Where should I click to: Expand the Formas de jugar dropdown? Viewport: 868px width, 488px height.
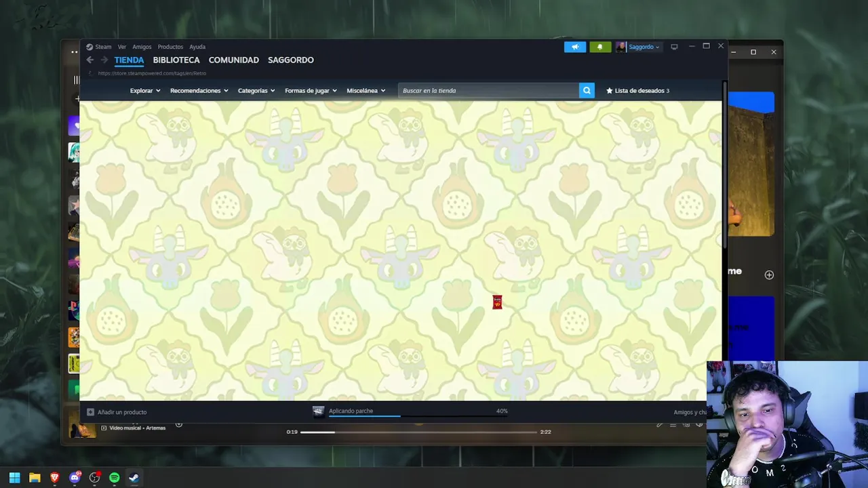[311, 91]
